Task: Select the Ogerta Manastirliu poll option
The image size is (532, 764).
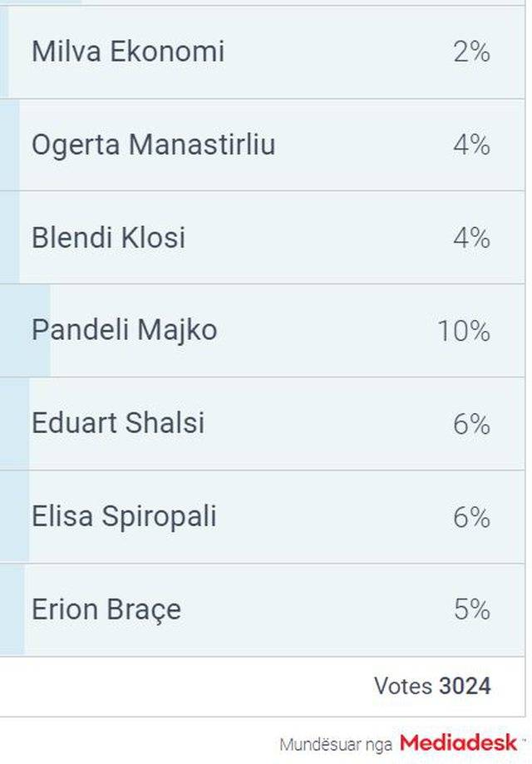Action: point(262,145)
